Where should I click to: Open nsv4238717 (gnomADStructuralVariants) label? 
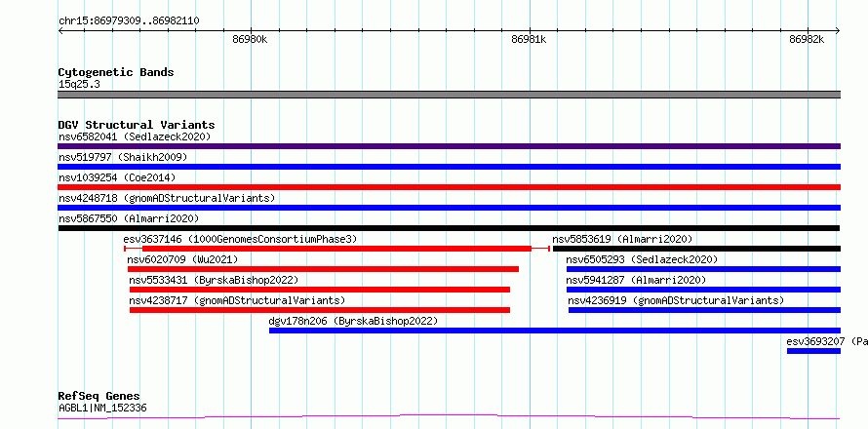[237, 300]
